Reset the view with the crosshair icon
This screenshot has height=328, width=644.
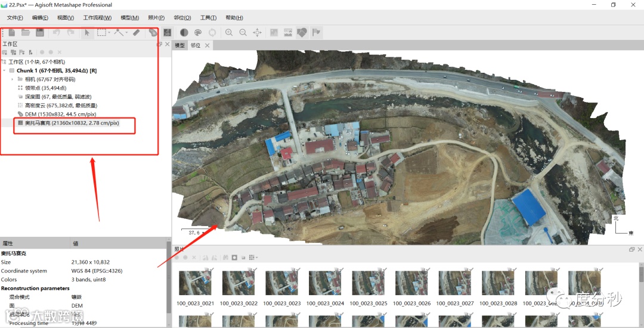tap(257, 32)
